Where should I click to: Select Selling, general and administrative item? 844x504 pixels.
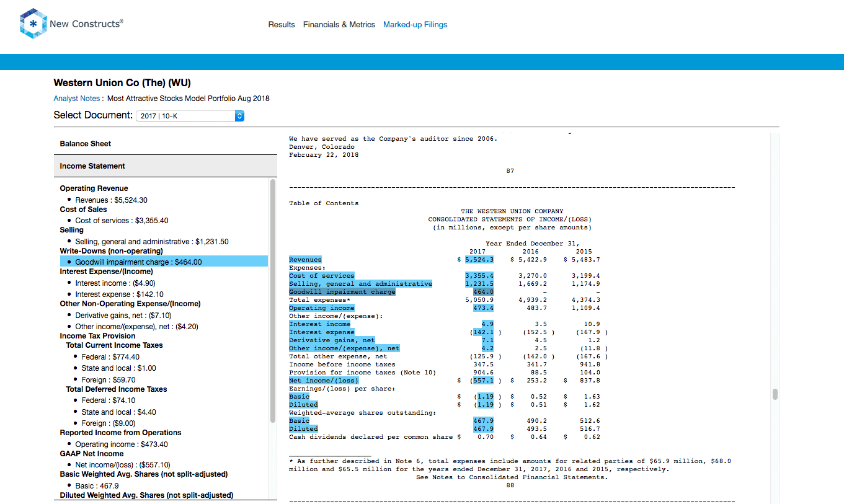pos(152,242)
